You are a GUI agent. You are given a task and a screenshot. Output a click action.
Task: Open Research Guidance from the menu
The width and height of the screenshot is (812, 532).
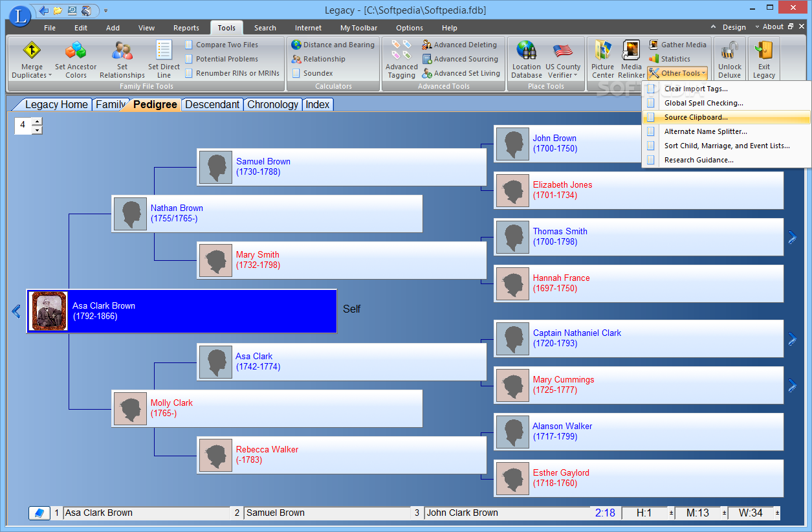click(726, 160)
